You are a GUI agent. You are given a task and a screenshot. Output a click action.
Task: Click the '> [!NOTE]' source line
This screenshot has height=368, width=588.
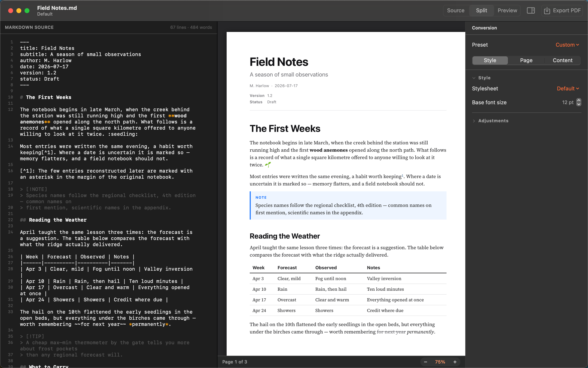[x=33, y=189]
